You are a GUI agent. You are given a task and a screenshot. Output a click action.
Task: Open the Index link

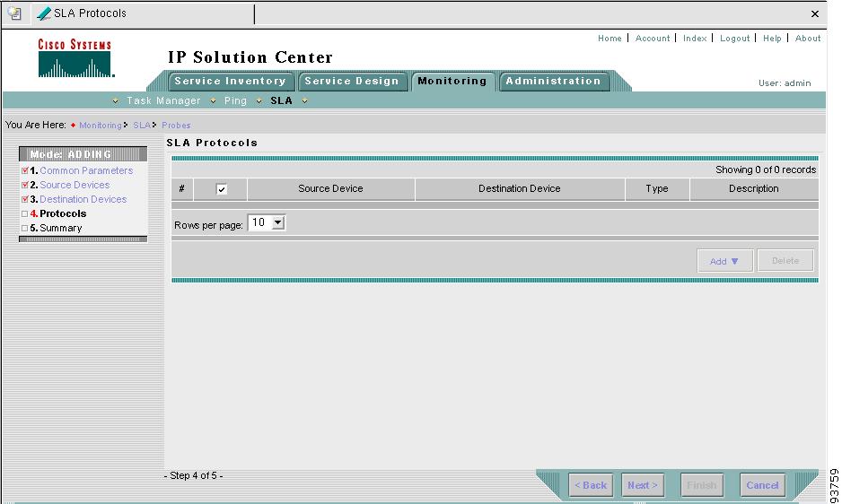pos(695,39)
